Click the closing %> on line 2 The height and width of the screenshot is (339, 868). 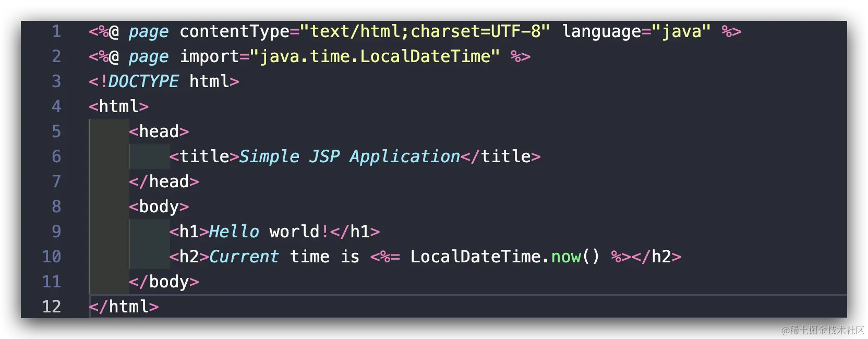pyautogui.click(x=521, y=56)
